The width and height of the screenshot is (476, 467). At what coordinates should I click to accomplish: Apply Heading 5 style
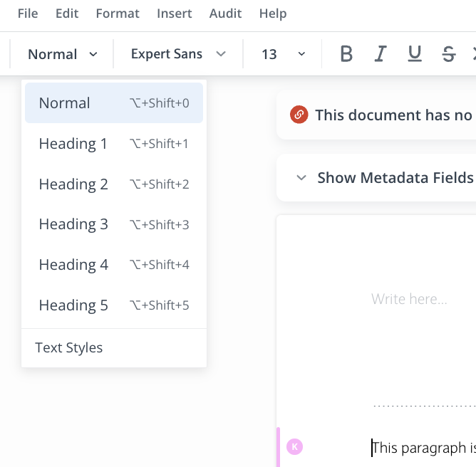(x=114, y=305)
